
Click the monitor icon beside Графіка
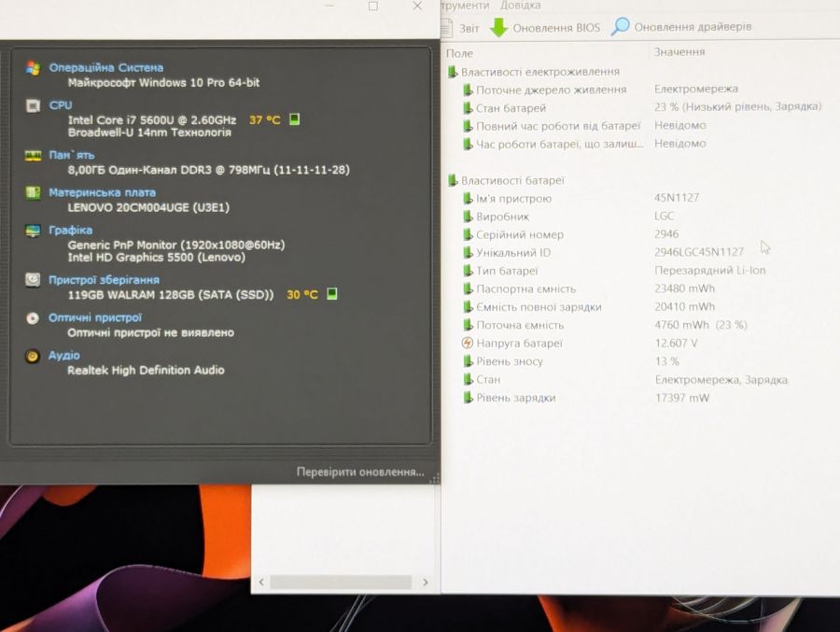[x=33, y=231]
